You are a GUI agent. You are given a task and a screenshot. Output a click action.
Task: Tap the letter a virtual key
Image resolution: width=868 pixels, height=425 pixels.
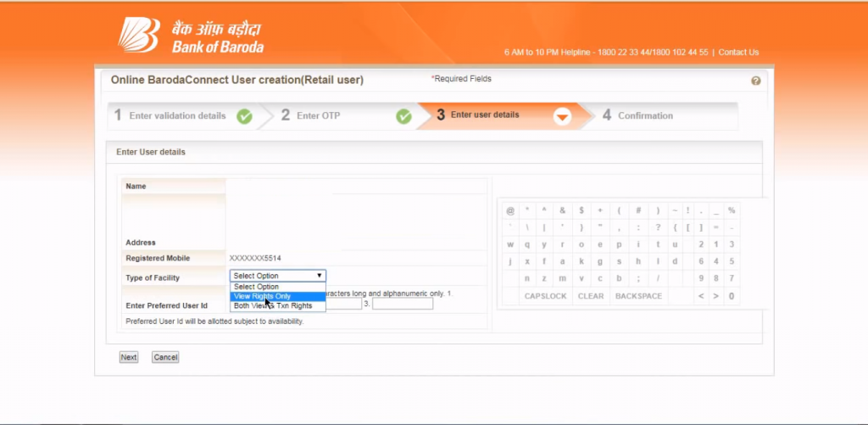pyautogui.click(x=563, y=261)
